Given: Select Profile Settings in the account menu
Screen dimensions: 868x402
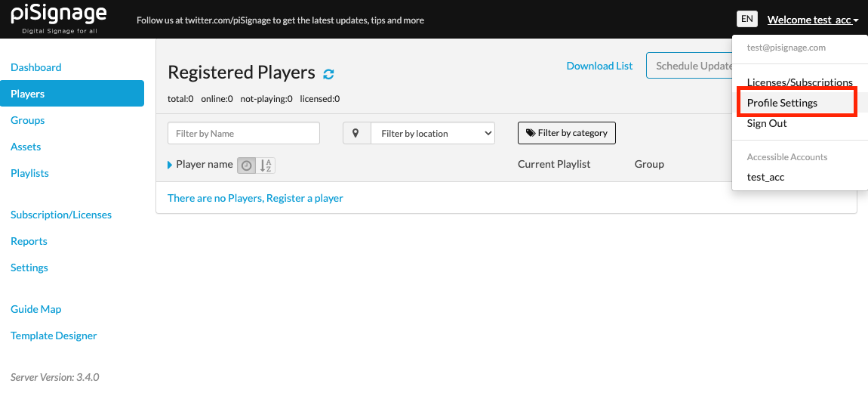Looking at the screenshot, I should click(x=782, y=103).
